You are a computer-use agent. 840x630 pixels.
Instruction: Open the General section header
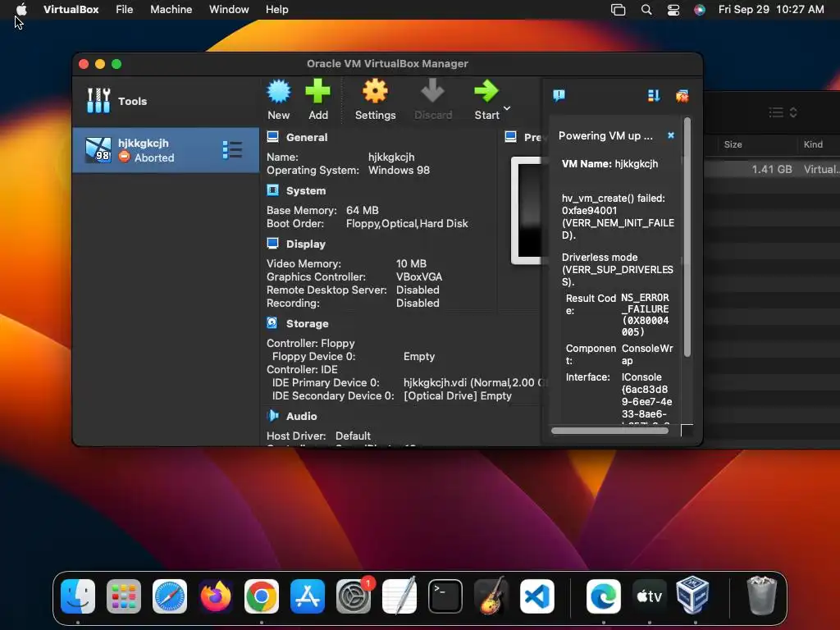(307, 137)
